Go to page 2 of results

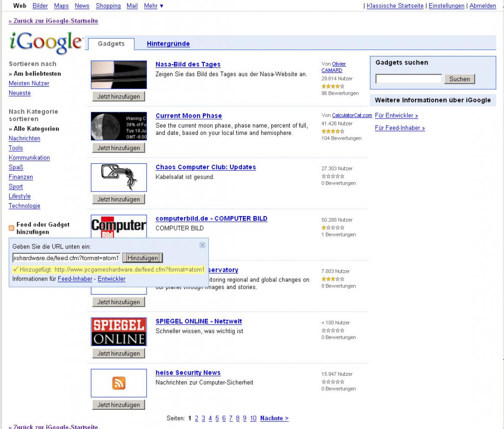[197, 419]
